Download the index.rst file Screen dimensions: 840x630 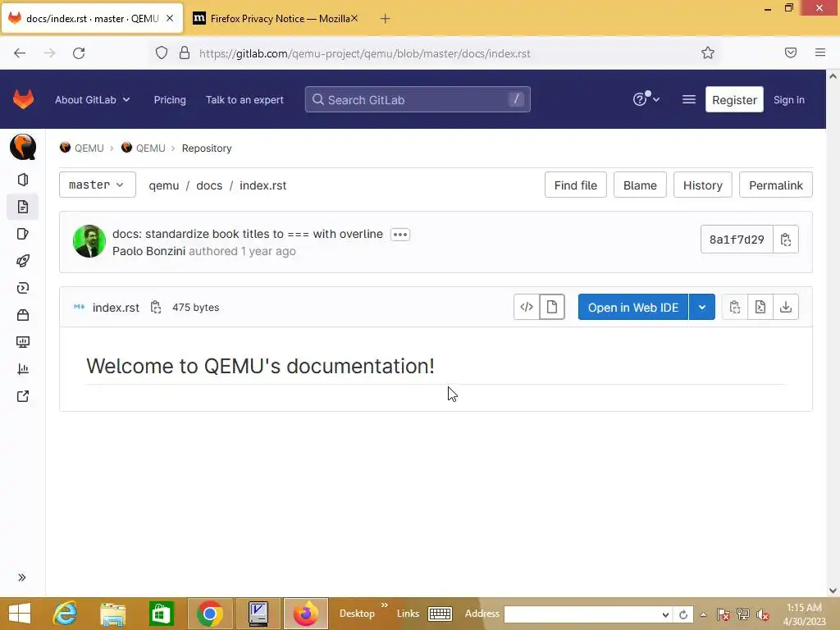pyautogui.click(x=786, y=307)
